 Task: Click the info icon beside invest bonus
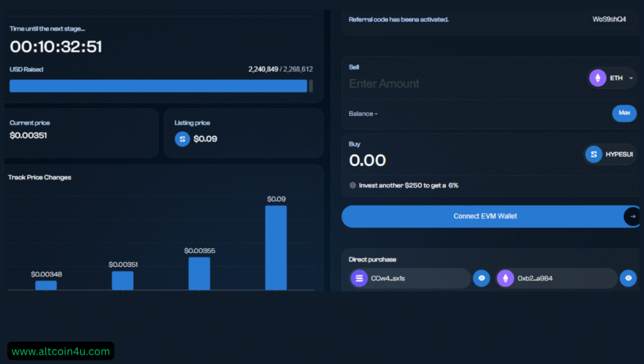coord(353,186)
